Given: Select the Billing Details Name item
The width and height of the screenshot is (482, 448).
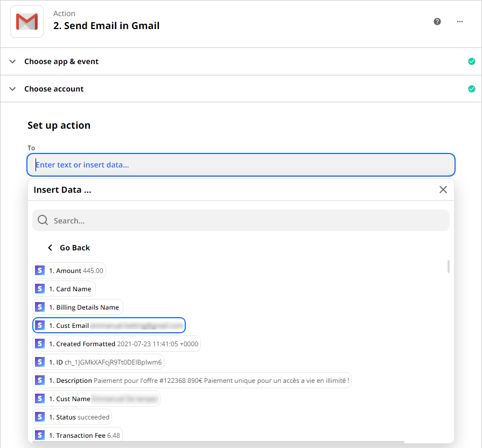Looking at the screenshot, I should (x=78, y=307).
